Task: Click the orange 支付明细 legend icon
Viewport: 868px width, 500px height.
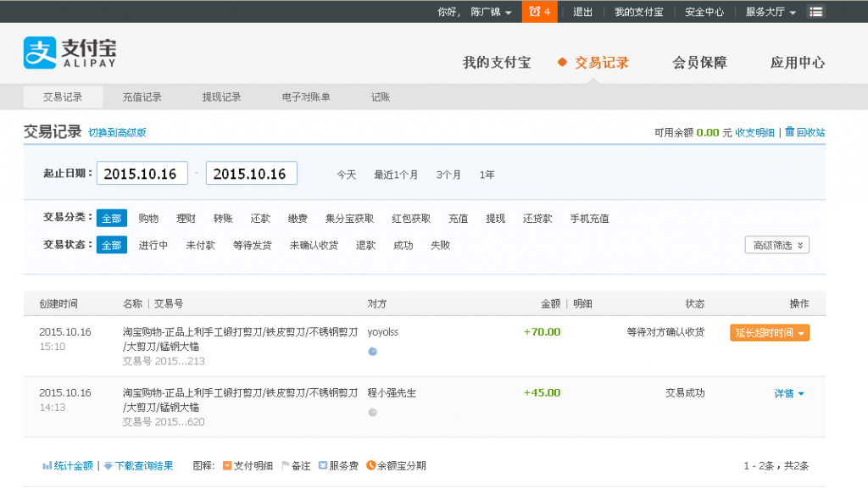Action: (228, 464)
